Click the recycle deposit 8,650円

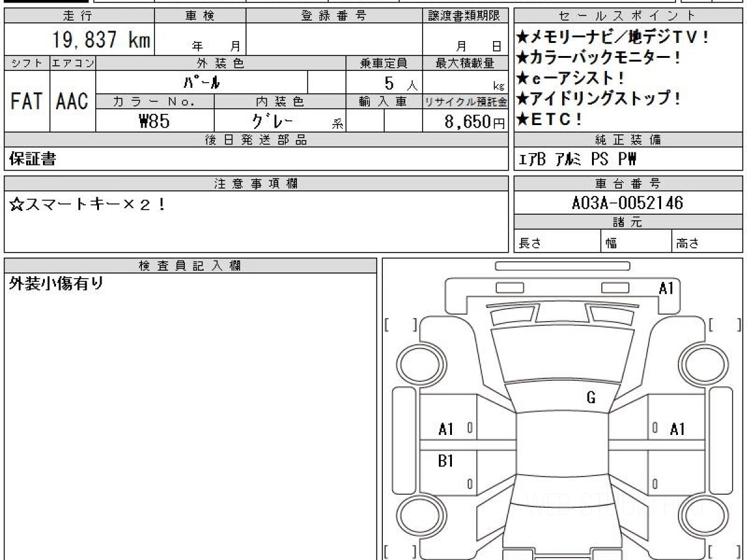(474, 122)
